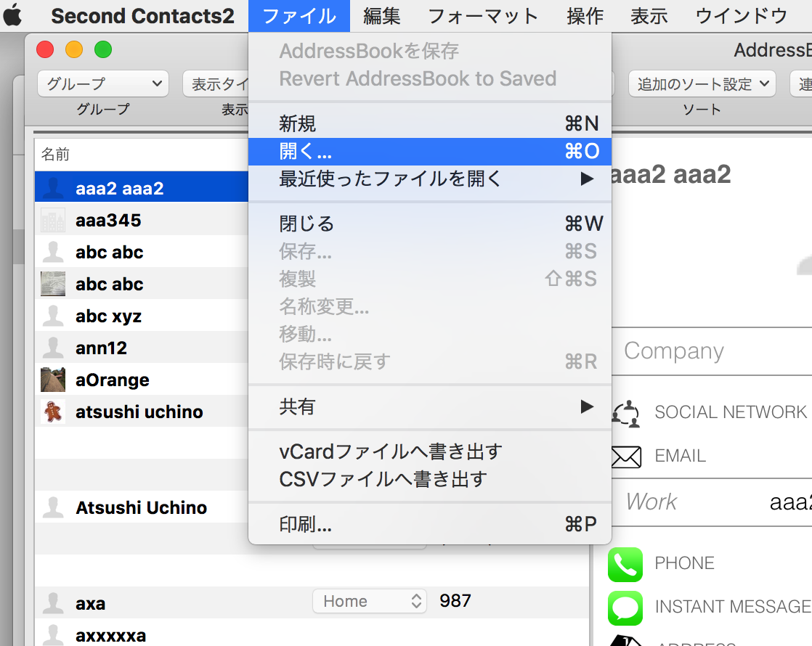
Task: Minimize window with yellow button
Action: coord(74,49)
